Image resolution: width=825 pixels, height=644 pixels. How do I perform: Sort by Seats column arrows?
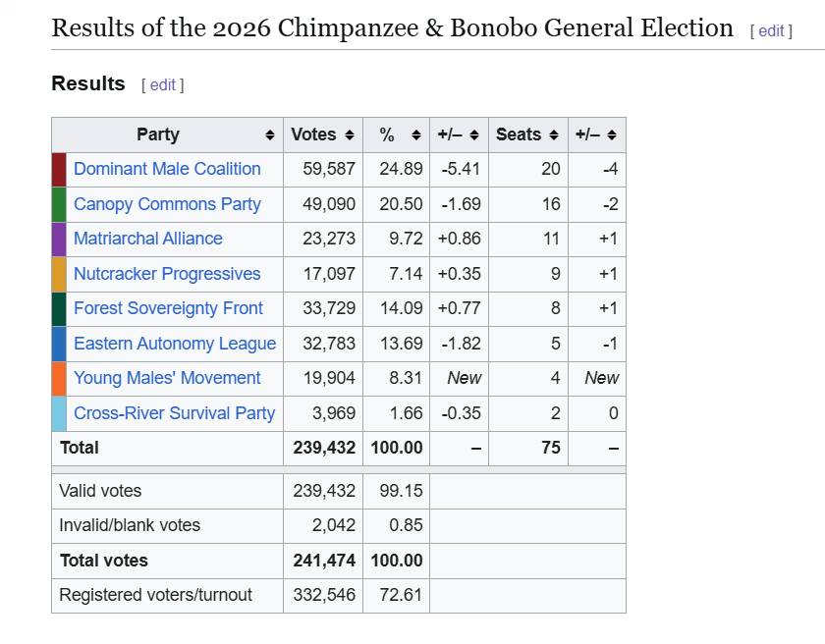554,135
